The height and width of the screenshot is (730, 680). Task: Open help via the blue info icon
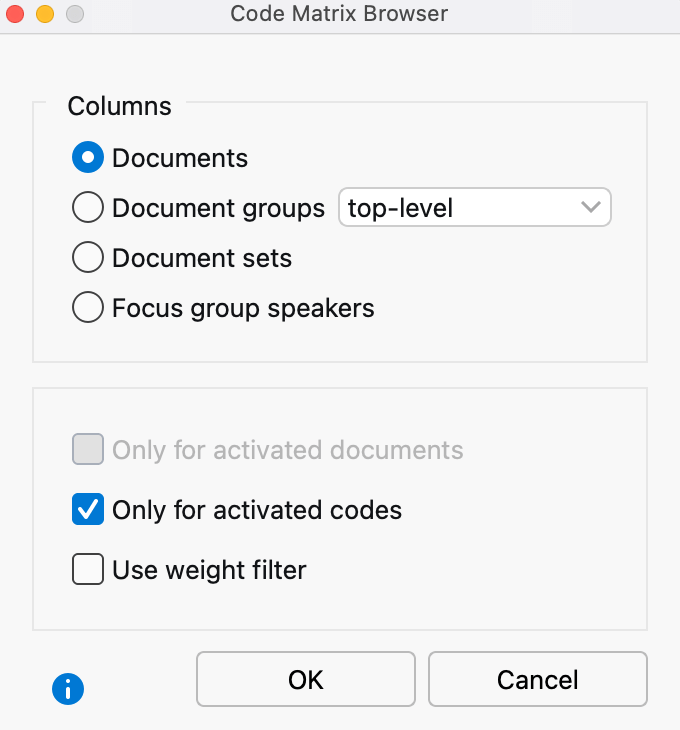(x=68, y=689)
